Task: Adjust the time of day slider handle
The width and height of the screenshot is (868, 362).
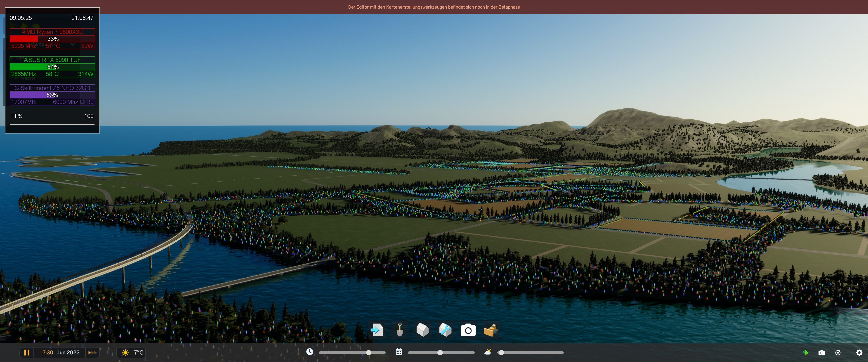Action: point(369,352)
